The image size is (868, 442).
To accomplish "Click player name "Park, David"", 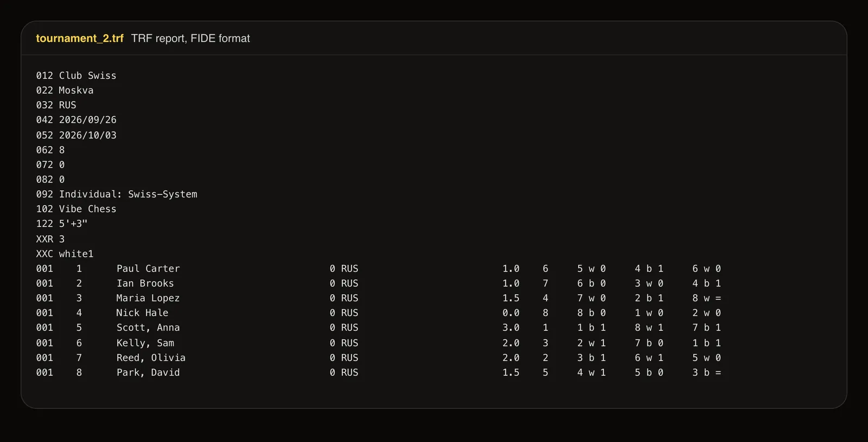I will (x=148, y=372).
